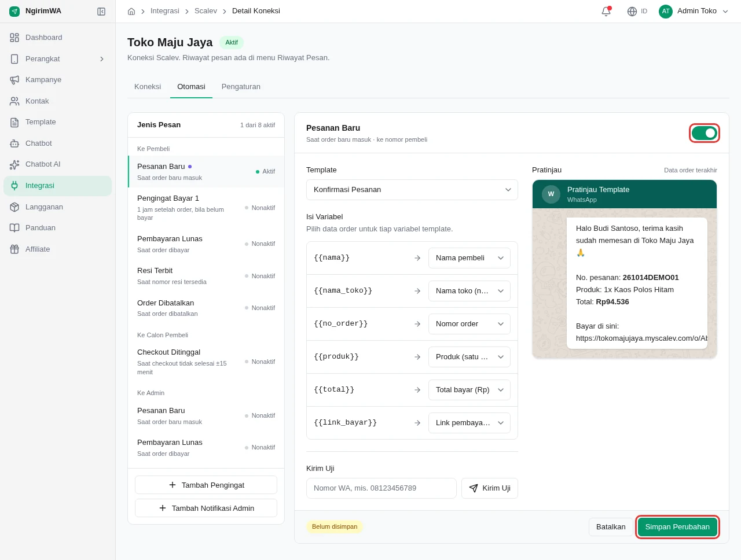Screen dimensions: 741x560
Task: Click the Kontak people icon
Action: tap(14, 101)
